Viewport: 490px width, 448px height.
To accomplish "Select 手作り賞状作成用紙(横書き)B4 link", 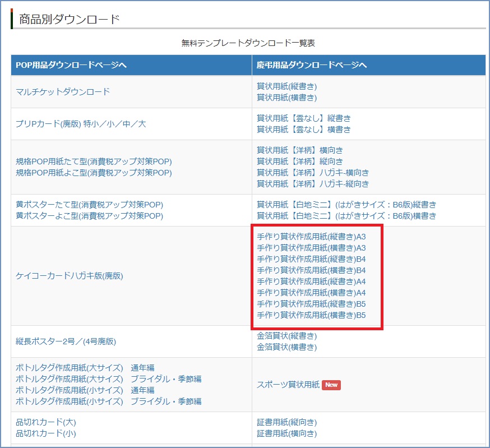I will [x=311, y=270].
